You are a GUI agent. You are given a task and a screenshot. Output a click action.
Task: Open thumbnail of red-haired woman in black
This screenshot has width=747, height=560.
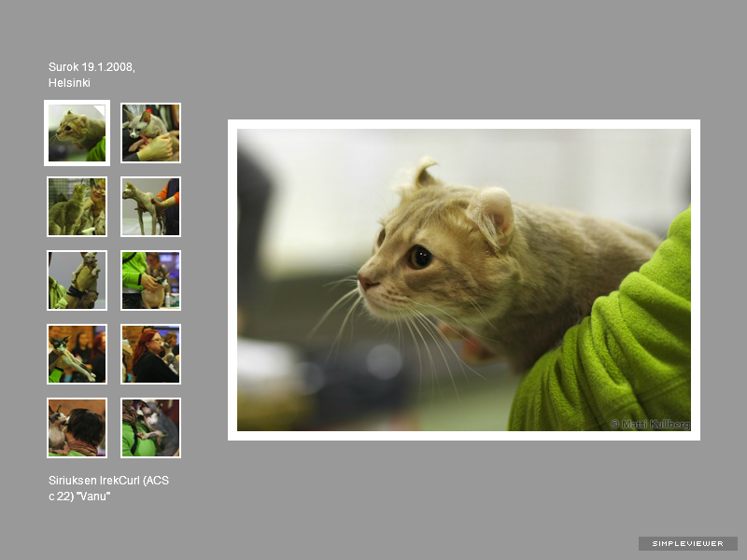point(150,355)
